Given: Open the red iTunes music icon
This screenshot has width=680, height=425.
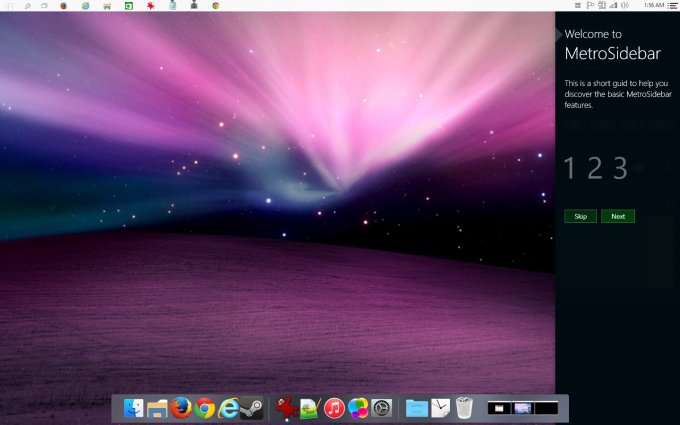Looking at the screenshot, I should 335,408.
